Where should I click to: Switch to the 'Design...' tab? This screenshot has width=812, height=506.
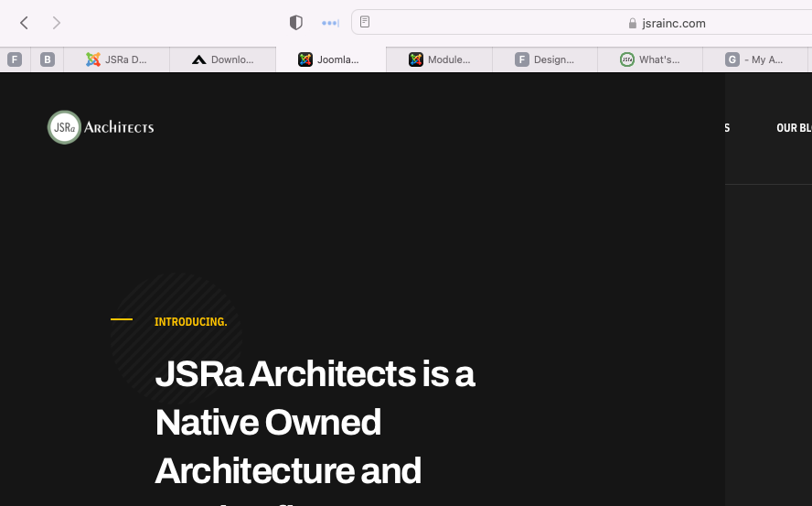pyautogui.click(x=545, y=59)
